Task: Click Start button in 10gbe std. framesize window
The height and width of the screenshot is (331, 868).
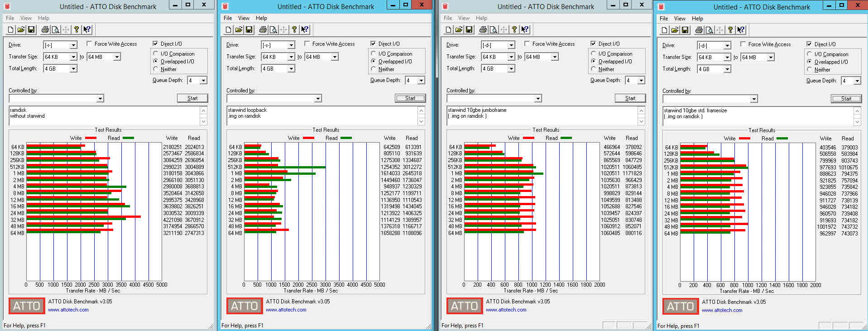Action: click(x=846, y=99)
